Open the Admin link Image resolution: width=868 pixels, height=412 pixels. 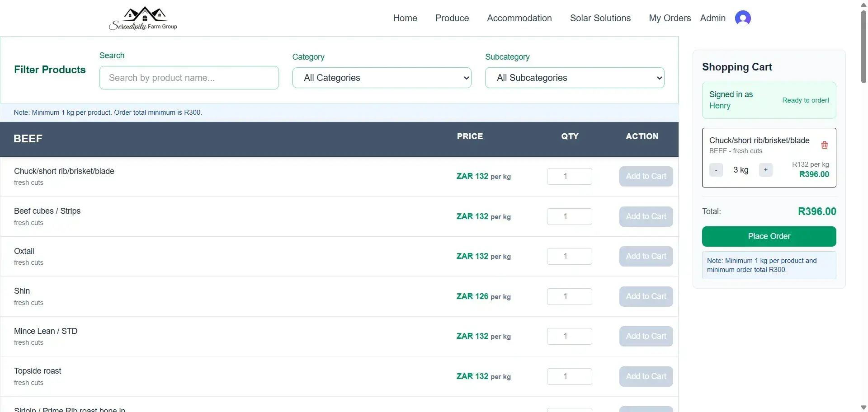pyautogui.click(x=712, y=18)
